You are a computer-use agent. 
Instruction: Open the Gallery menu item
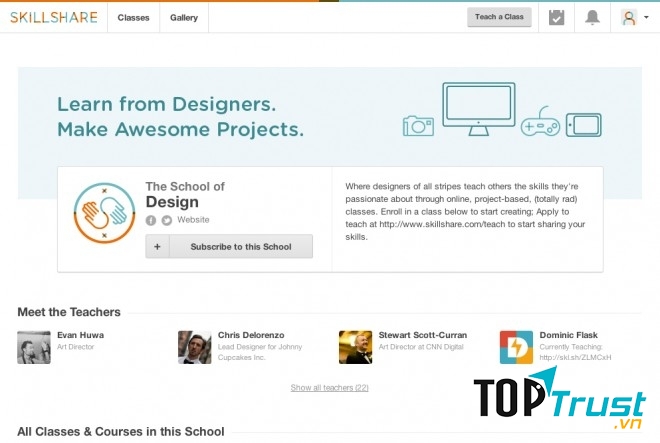click(184, 17)
